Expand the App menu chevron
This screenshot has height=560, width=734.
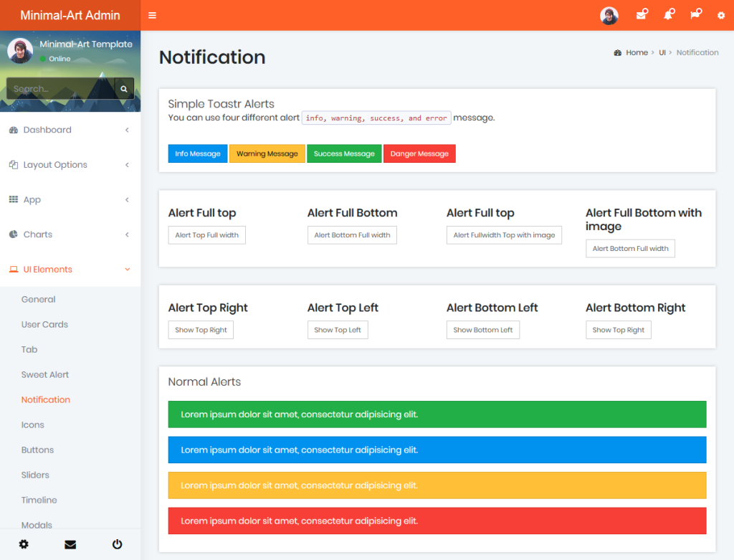127,199
